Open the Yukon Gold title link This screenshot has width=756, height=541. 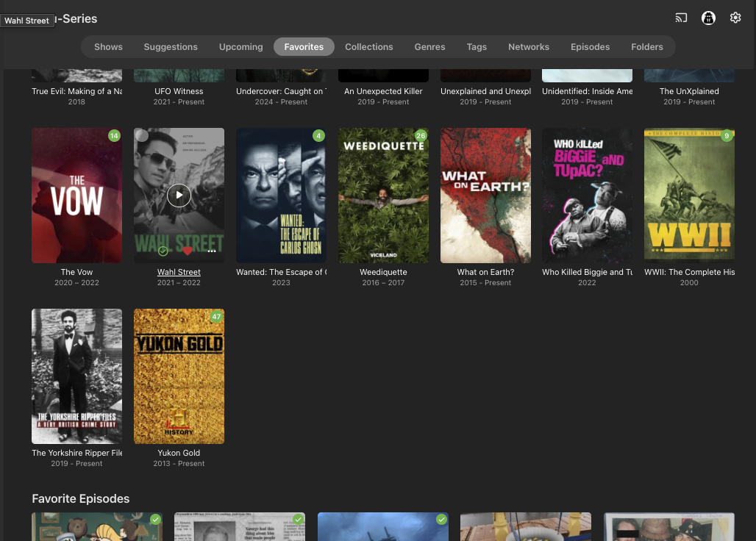tap(179, 453)
